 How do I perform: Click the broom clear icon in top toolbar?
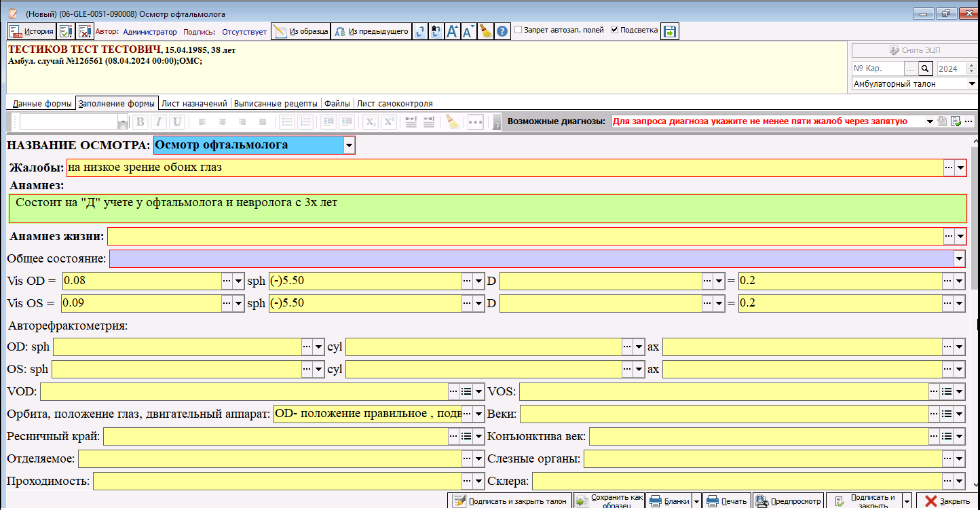(485, 31)
